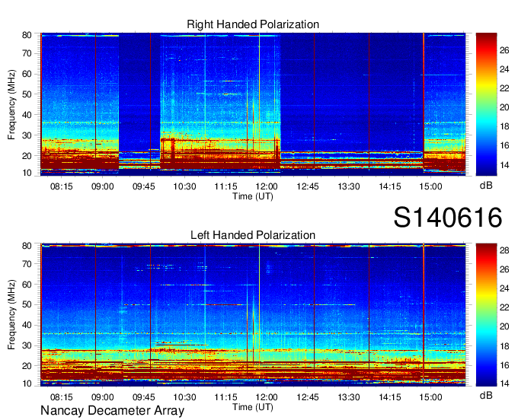Viewport: 518px width, 420px height.
Task: Click the 28 dB label on bottom color bar
Action: coord(504,251)
